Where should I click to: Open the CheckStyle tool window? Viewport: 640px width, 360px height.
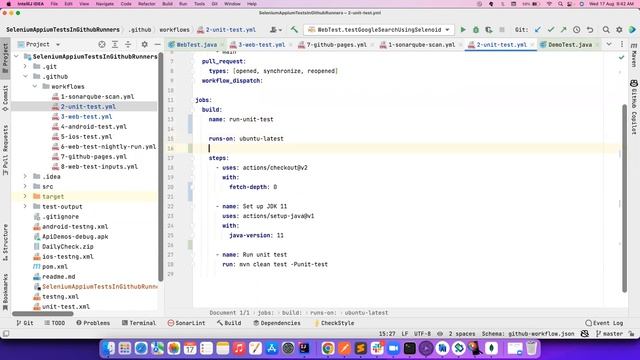tap(333, 323)
